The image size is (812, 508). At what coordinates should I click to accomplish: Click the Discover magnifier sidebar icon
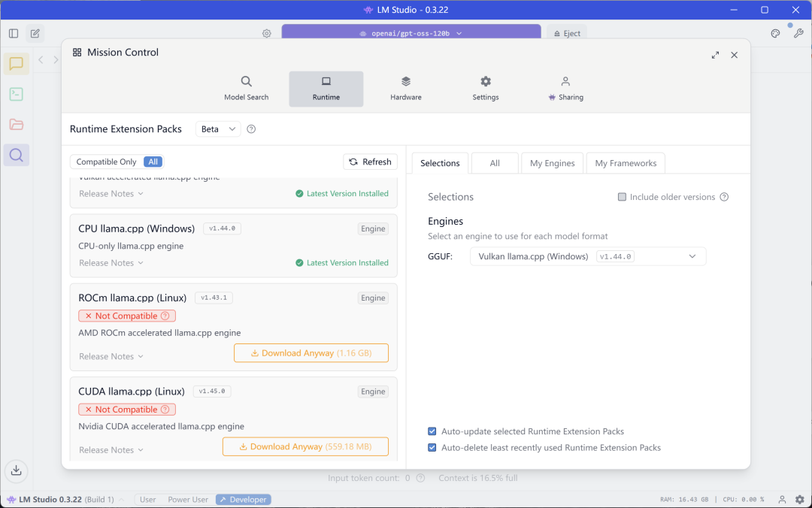pyautogui.click(x=16, y=156)
